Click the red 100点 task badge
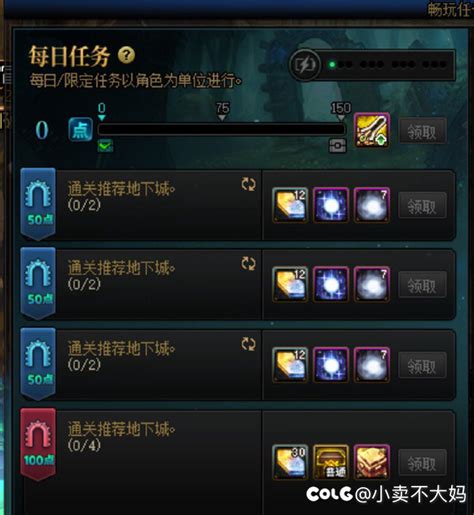 coord(38,444)
